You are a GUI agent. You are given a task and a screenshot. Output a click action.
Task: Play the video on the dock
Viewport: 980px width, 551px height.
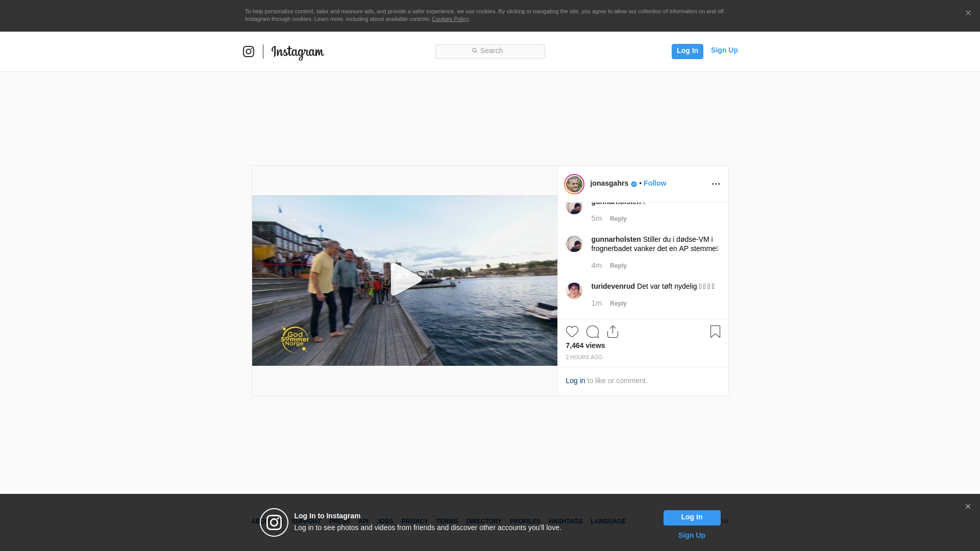click(405, 280)
